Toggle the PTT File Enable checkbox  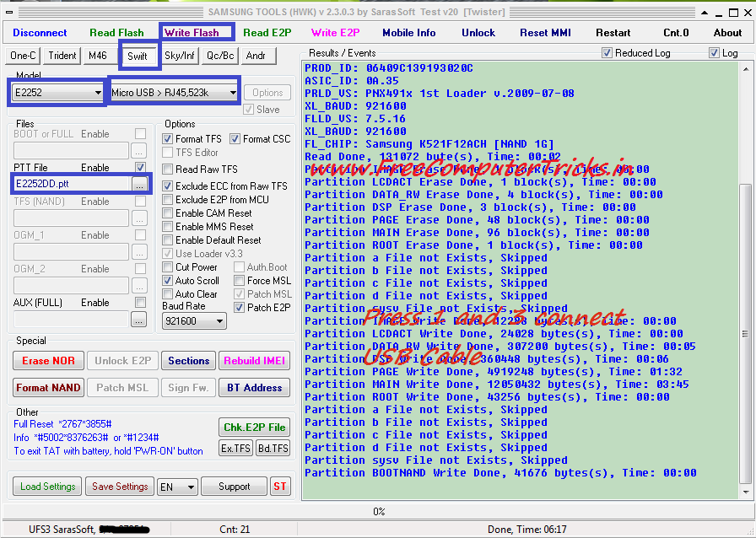pyautogui.click(x=140, y=168)
